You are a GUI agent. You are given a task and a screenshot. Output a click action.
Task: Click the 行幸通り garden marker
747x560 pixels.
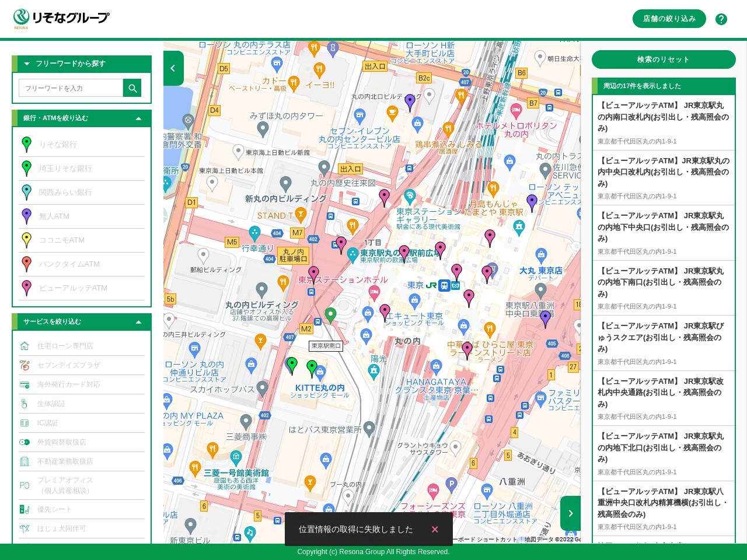pyautogui.click(x=255, y=233)
